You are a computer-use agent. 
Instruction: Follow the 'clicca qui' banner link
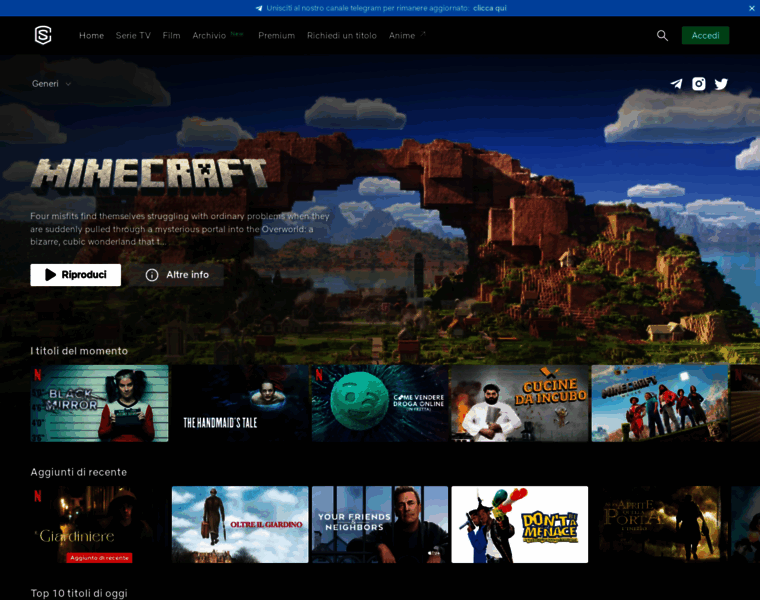(x=490, y=8)
